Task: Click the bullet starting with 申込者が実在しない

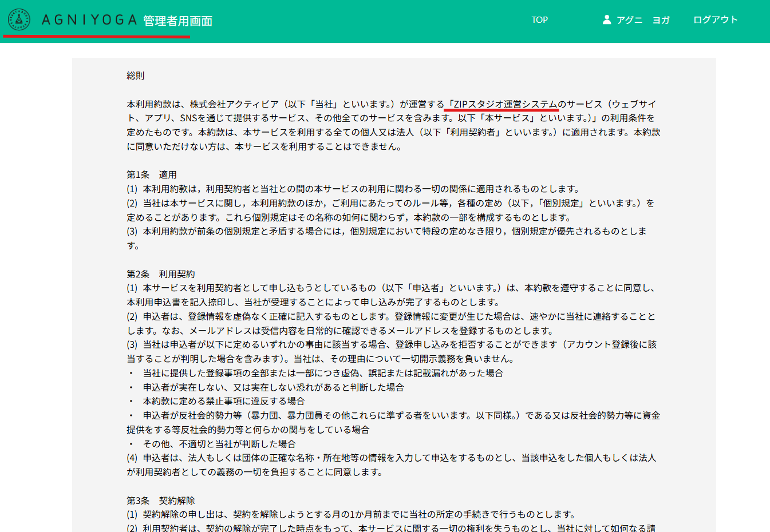Action: (x=273, y=387)
